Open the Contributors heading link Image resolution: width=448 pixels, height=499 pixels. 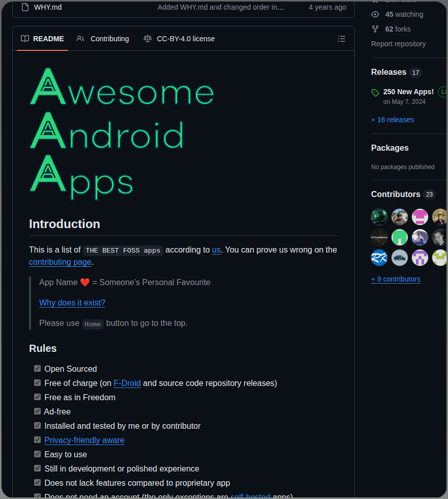tap(396, 194)
